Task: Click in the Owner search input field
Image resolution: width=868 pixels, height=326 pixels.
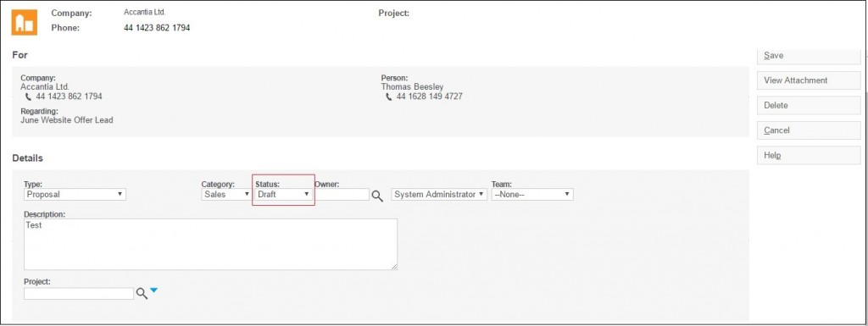Action: click(x=342, y=195)
